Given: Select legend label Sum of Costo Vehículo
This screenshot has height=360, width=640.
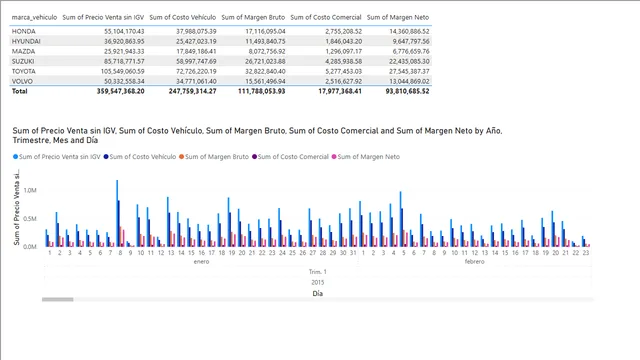Looking at the screenshot, I should [143, 157].
